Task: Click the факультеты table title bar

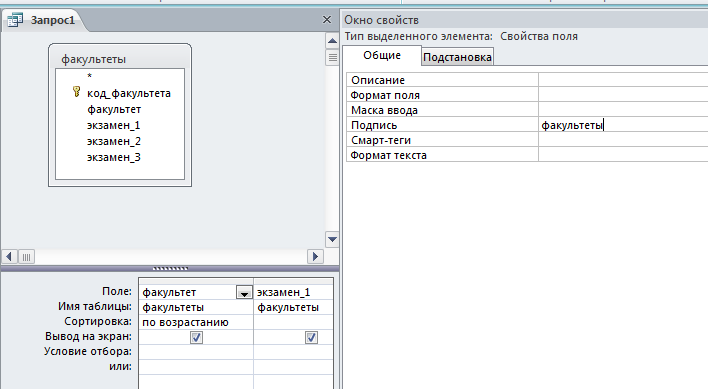Action: coord(120,59)
